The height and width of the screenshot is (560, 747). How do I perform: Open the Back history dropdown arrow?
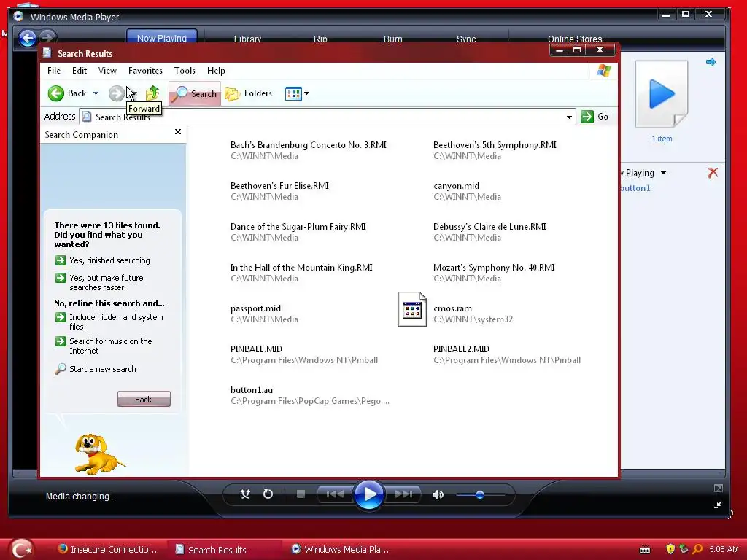pyautogui.click(x=96, y=93)
